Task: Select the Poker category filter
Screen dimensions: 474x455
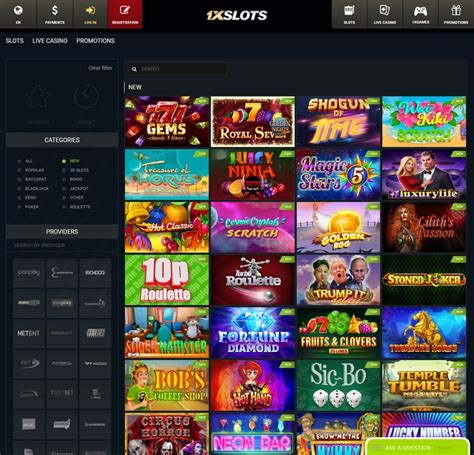Action: coord(29,207)
